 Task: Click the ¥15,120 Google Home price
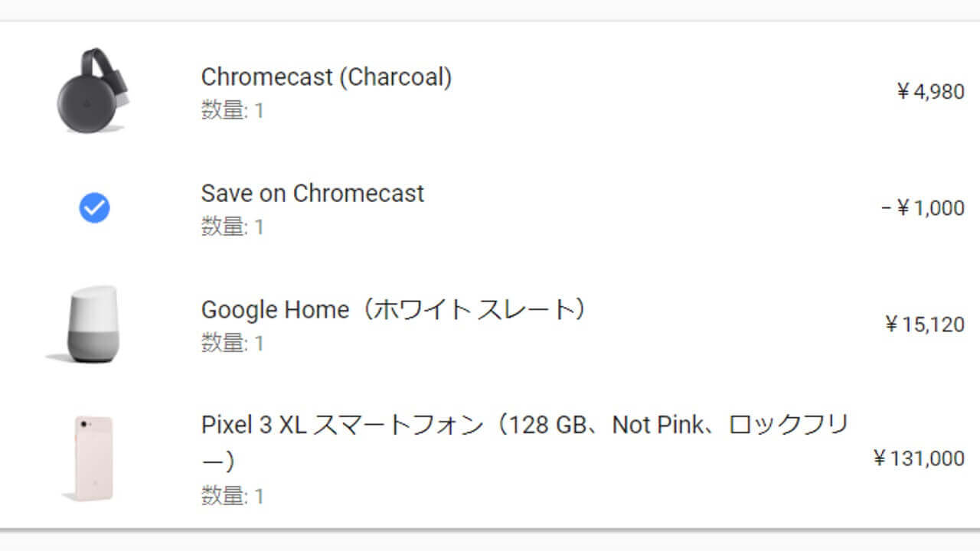pos(924,324)
